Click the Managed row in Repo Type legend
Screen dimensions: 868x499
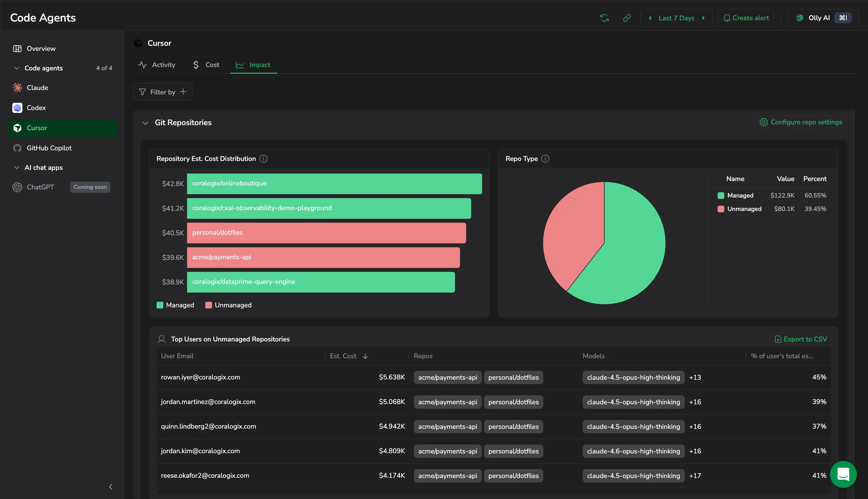[x=772, y=195]
